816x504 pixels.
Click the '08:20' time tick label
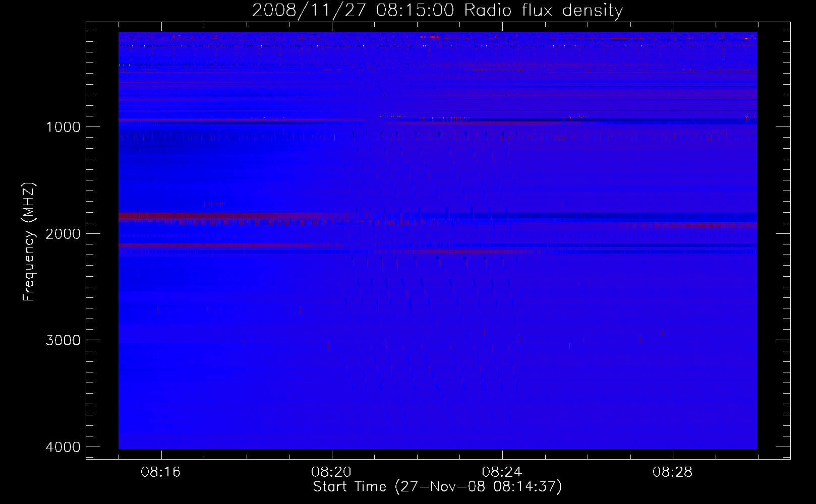(331, 472)
